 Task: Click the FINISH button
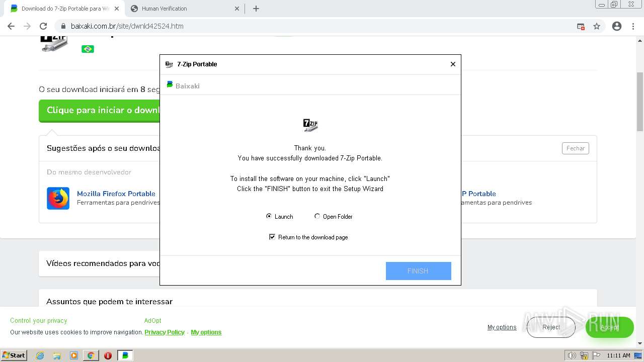click(418, 271)
